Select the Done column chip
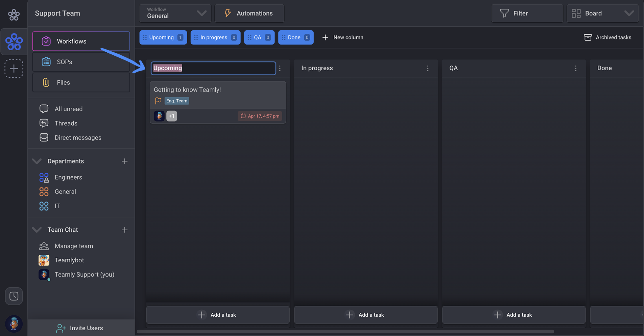The image size is (644, 336). coord(296,37)
